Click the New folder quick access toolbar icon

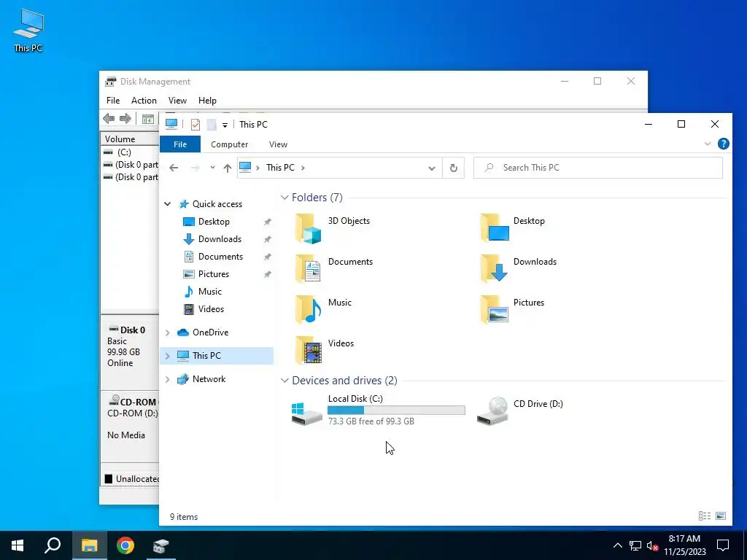[212, 125]
